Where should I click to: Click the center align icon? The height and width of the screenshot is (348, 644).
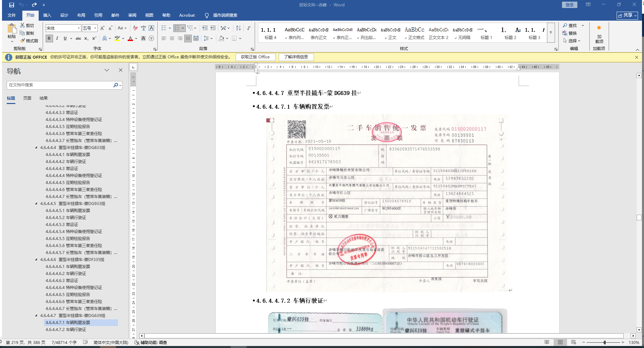tap(172, 38)
